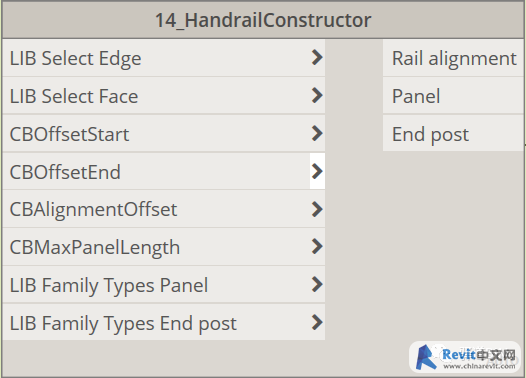
Task: Click the CBMaxPanelLength chevron arrow
Action: [317, 247]
